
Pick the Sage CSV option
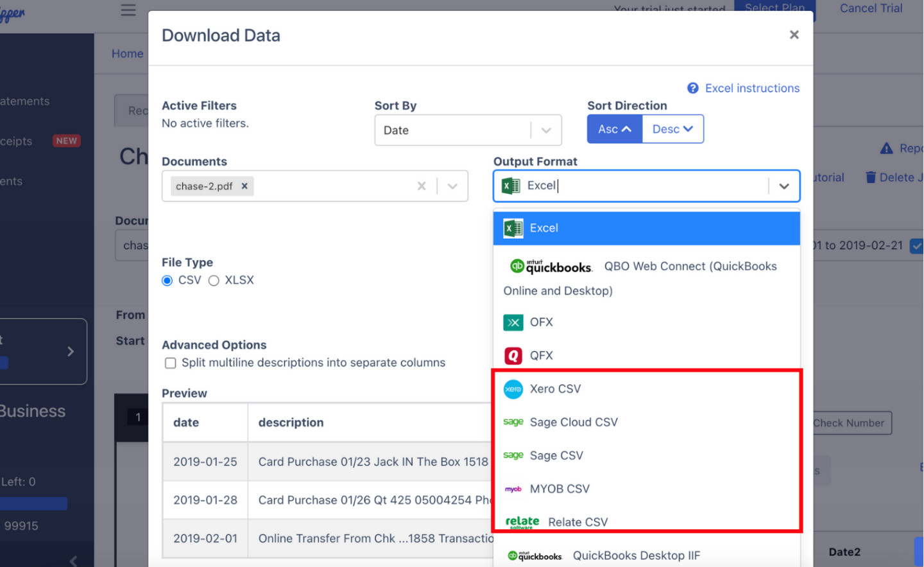646,456
